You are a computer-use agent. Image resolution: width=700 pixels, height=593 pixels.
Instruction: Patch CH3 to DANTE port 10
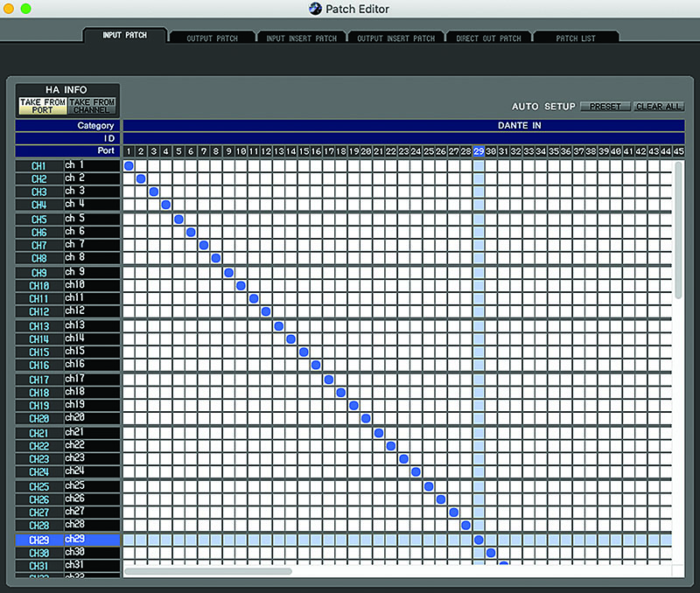tap(241, 192)
